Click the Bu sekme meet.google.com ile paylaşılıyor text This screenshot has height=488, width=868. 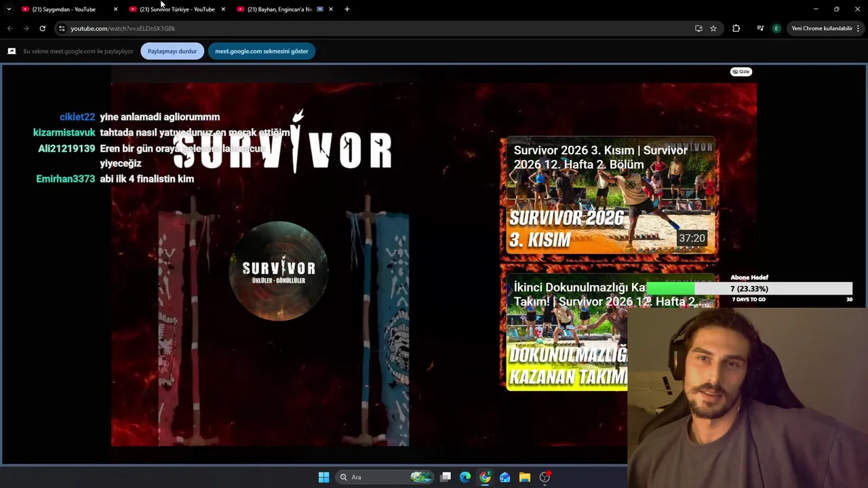[79, 51]
